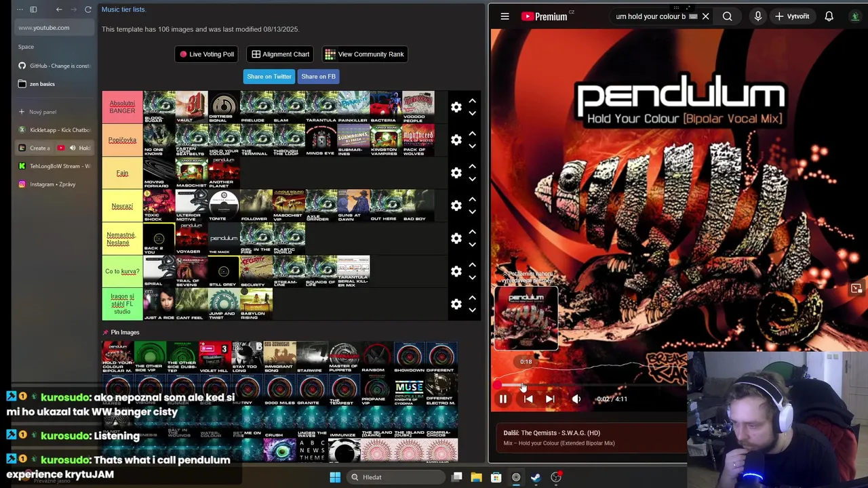Screen dimensions: 868x488
Task: Switch to TehLongBoW Stream tab
Action: click(54, 166)
